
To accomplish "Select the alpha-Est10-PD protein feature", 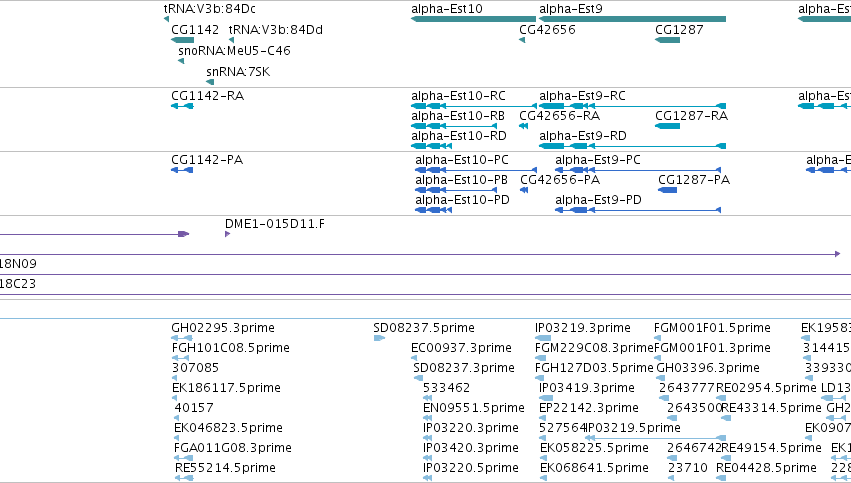I will [x=462, y=200].
